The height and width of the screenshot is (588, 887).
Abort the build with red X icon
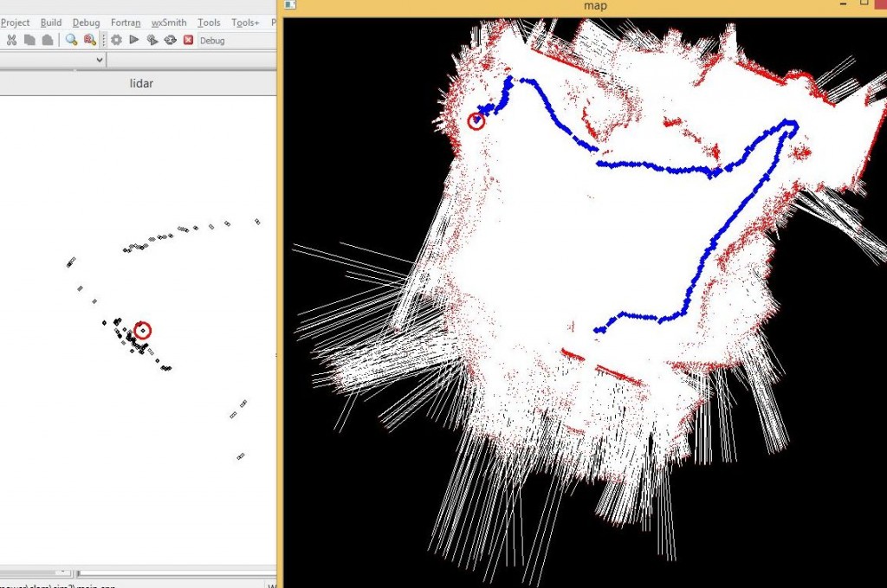188,40
